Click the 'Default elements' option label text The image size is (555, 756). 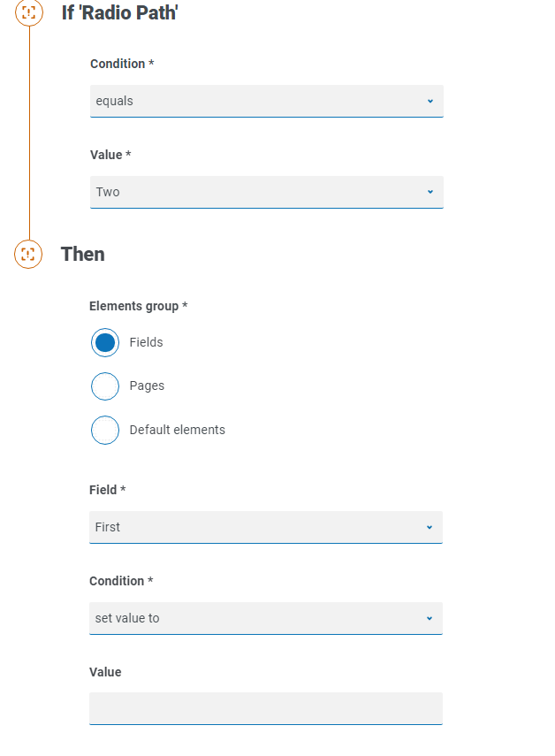click(x=178, y=430)
